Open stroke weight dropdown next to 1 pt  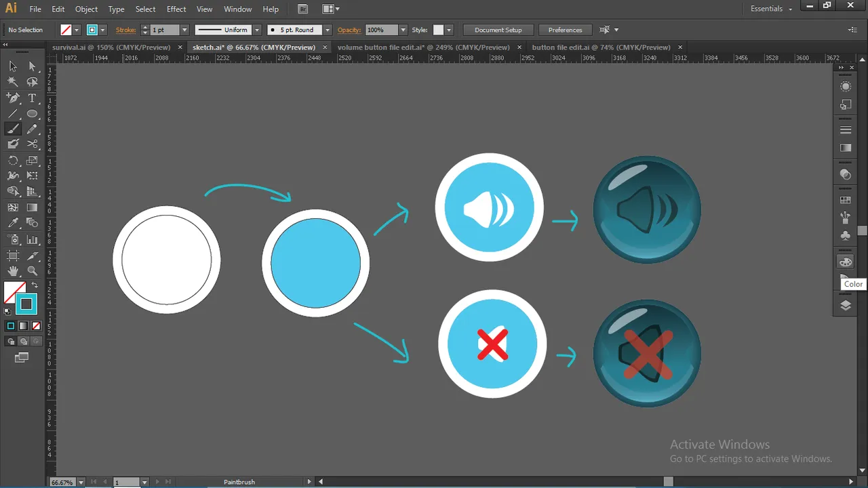184,30
